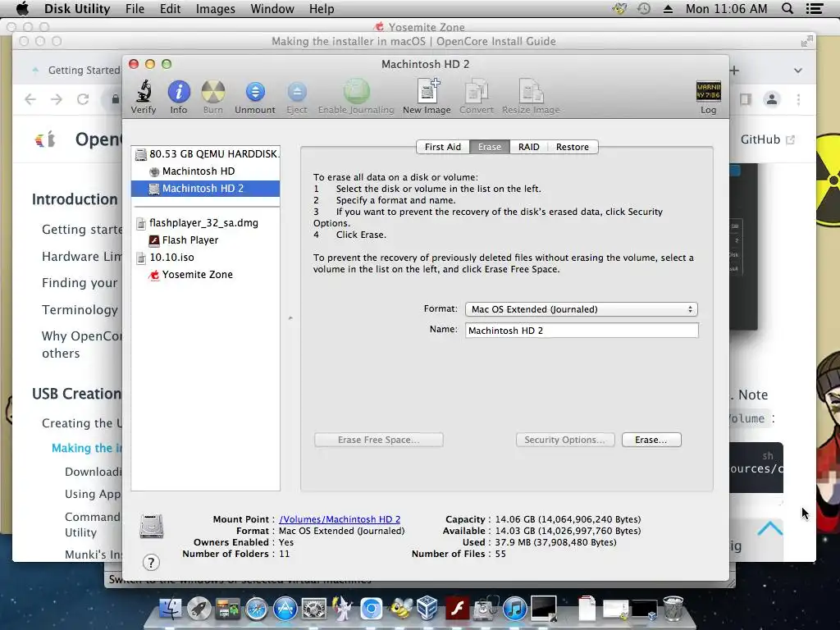Open the Format dropdown menu
Screen dimensions: 840x630
pyautogui.click(x=582, y=309)
